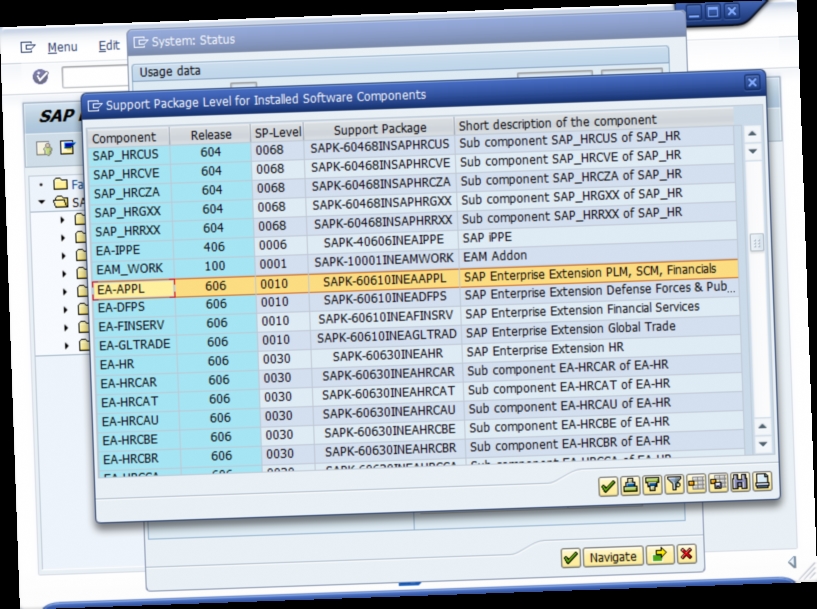
Task: Click the Enter checkmark icon in main toolbar
Action: click(41, 77)
